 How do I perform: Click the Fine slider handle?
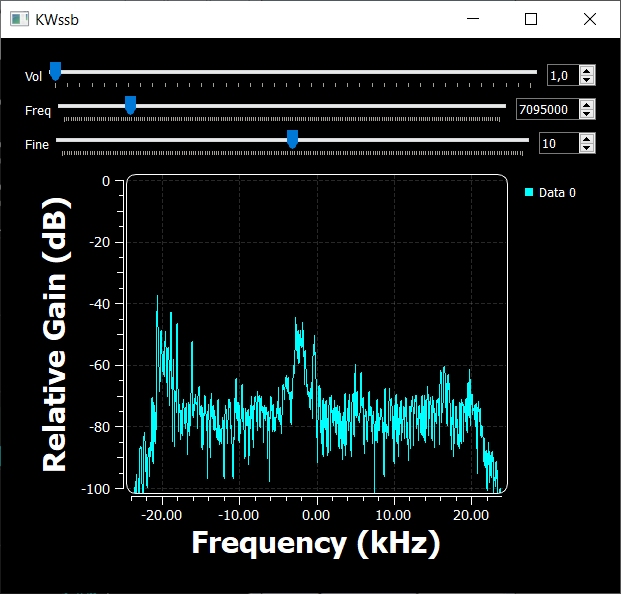point(292,139)
